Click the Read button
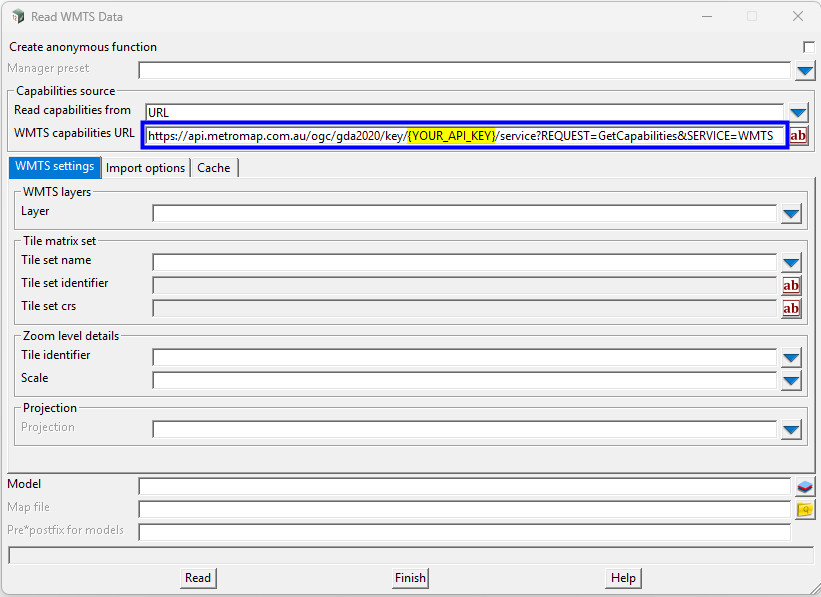 pos(197,578)
